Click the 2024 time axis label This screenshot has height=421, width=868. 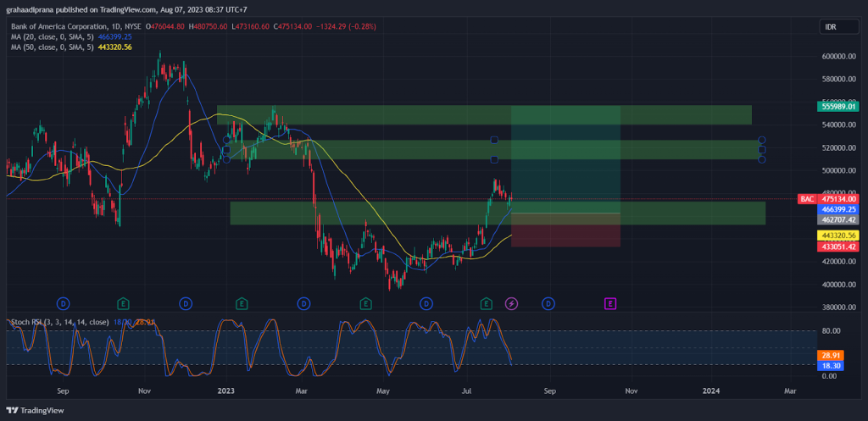711,391
